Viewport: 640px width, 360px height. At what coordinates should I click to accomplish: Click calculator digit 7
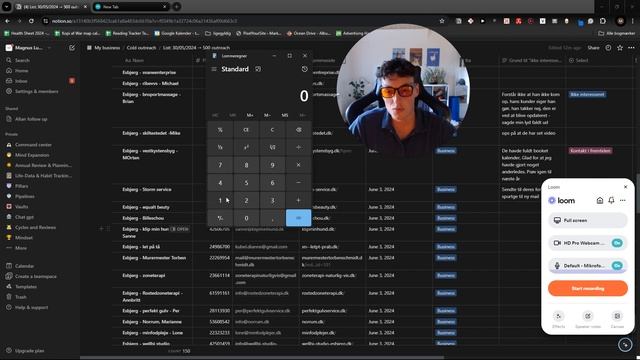pyautogui.click(x=220, y=165)
